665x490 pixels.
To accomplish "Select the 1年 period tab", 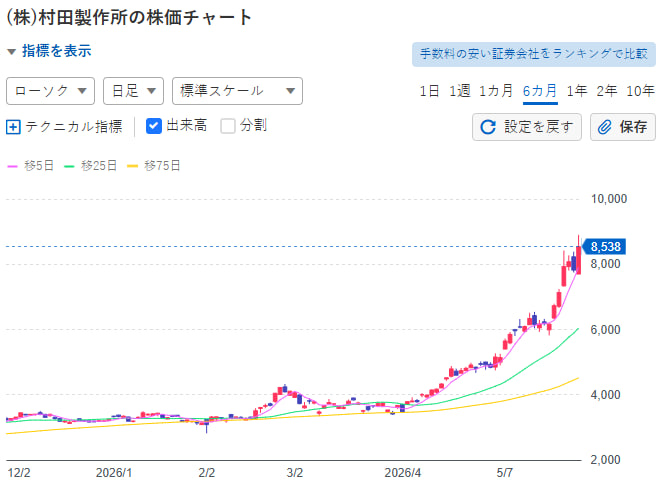I will coord(577,91).
